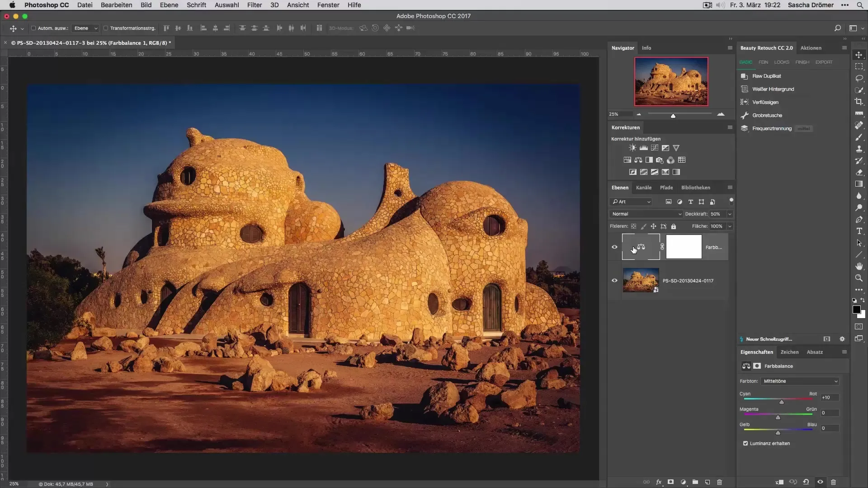
Task: Add a Vibrance adjustment layer
Action: click(x=676, y=148)
